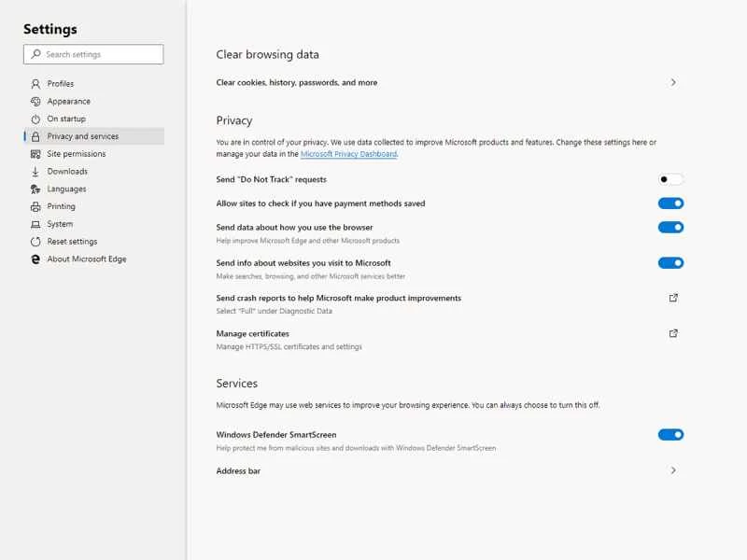747x560 pixels.
Task: Disable Windows Defender SmartScreen
Action: point(670,434)
